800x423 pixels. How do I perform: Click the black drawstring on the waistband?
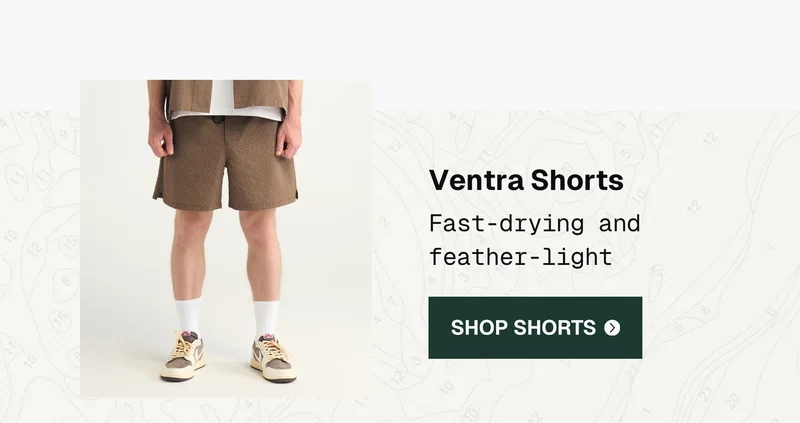pos(218,120)
